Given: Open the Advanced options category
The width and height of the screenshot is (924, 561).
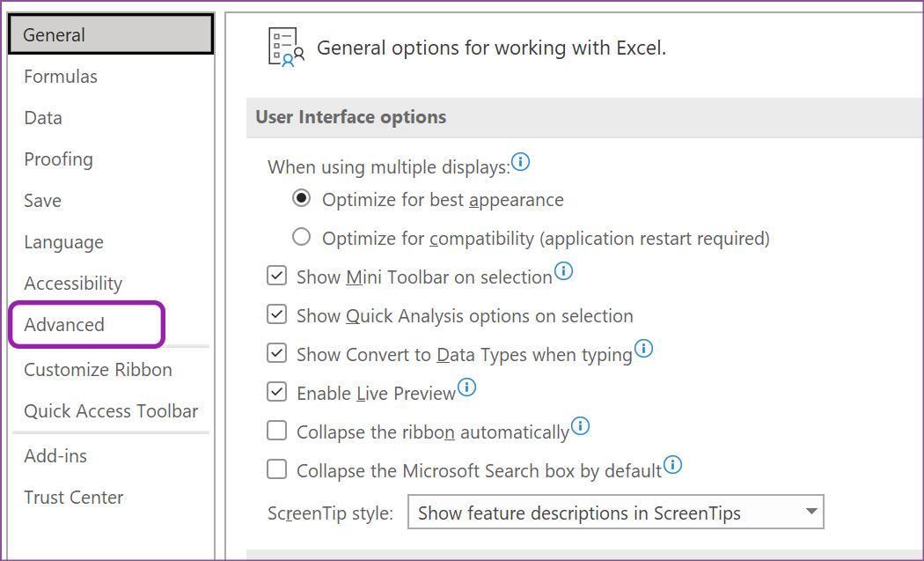Looking at the screenshot, I should point(63,324).
